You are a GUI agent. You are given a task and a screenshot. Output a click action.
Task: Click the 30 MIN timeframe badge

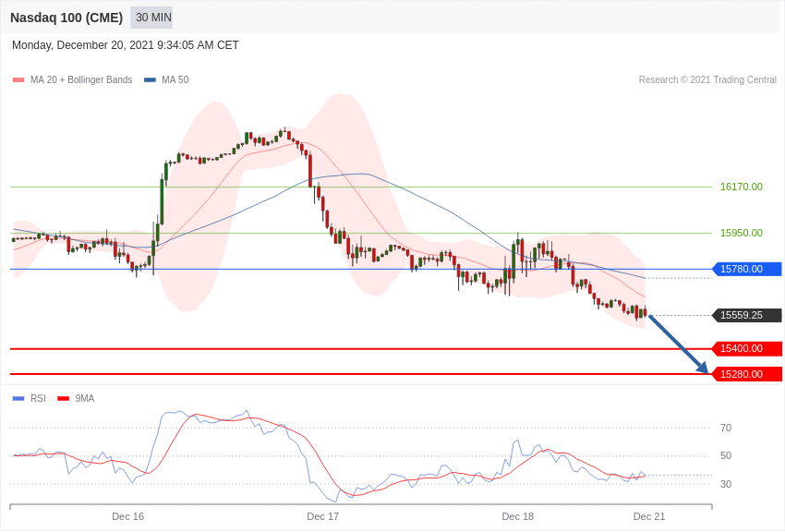coord(151,18)
